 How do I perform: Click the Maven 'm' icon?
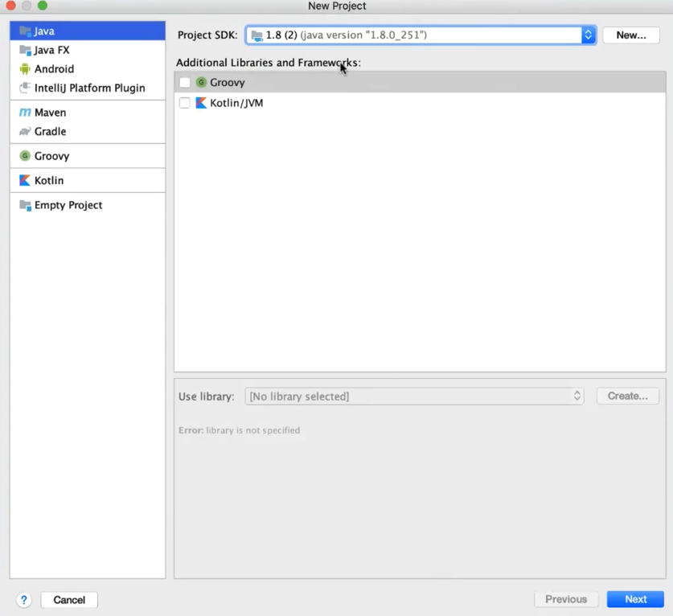(25, 113)
